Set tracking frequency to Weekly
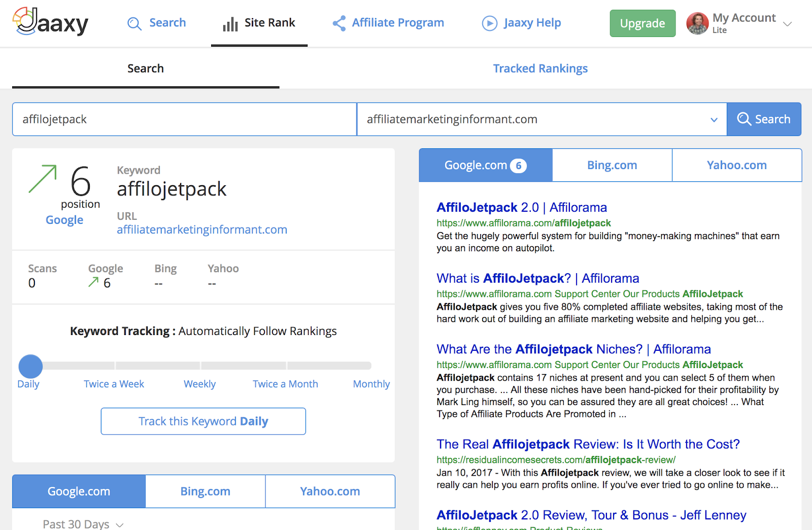Screen dimensions: 812x530 (x=200, y=384)
